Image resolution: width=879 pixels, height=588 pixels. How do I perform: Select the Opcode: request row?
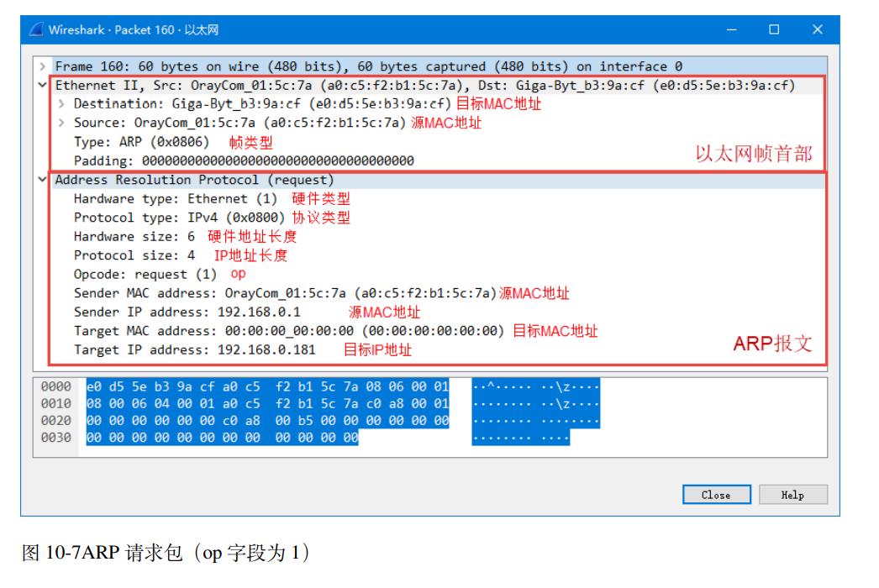[134, 274]
